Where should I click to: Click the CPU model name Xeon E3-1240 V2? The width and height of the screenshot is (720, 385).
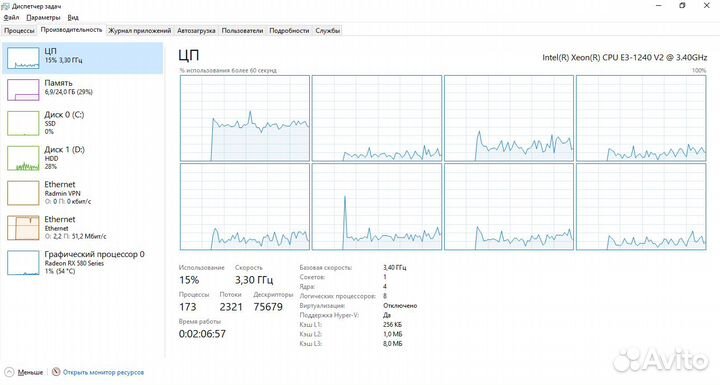click(x=624, y=57)
